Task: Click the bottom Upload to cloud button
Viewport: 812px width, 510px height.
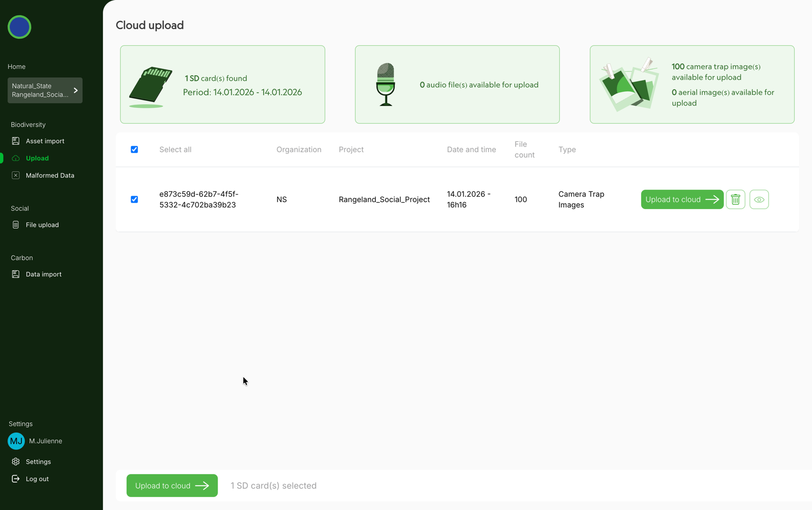Action: coord(172,485)
